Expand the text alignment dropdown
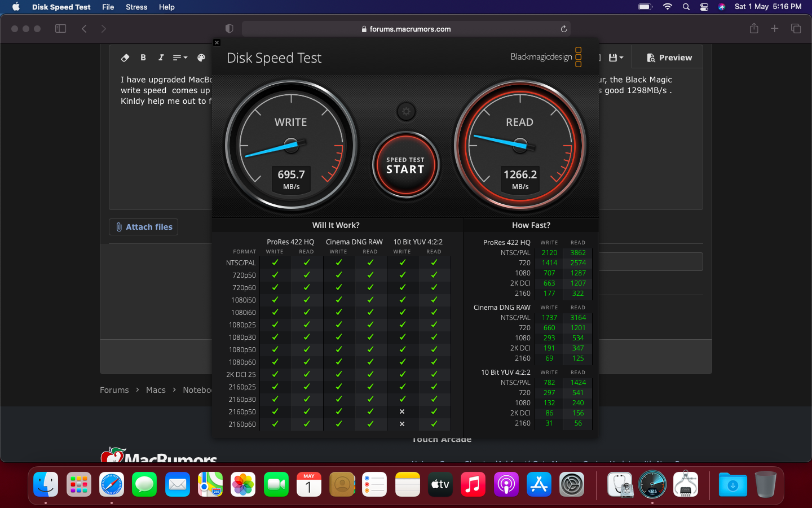This screenshot has width=812, height=508. [x=180, y=58]
